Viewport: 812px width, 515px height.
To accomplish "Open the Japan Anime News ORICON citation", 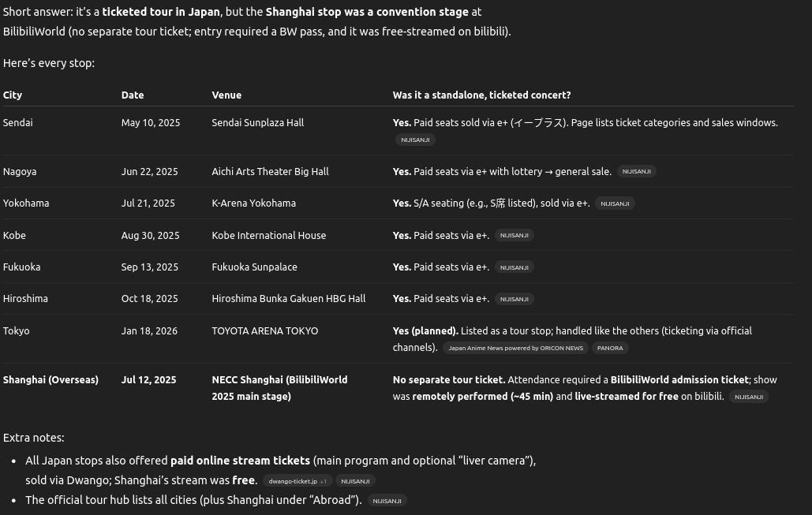I will pos(515,348).
